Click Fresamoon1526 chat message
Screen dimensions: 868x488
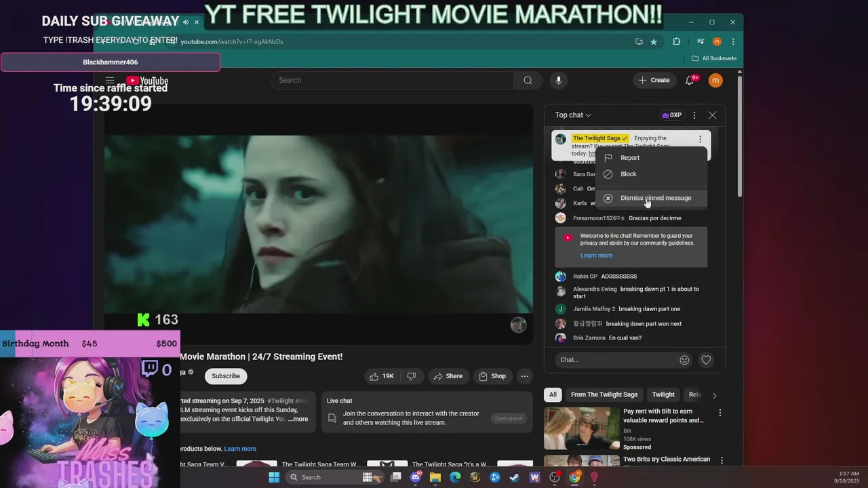(x=654, y=218)
